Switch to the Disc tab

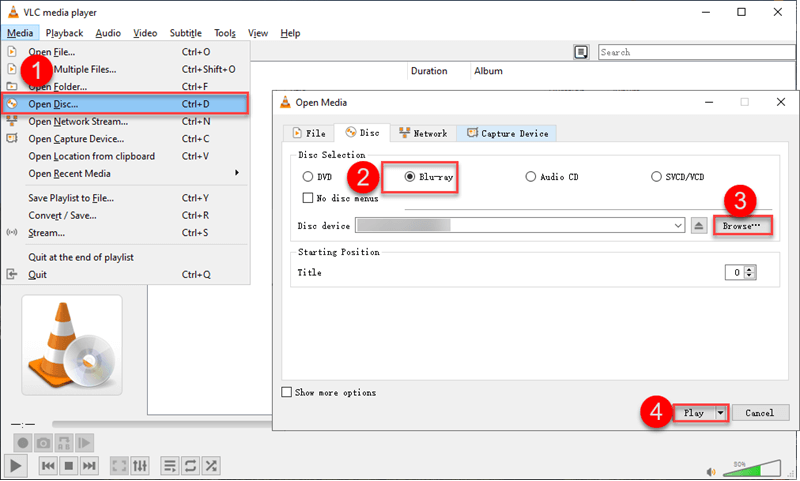(x=362, y=133)
